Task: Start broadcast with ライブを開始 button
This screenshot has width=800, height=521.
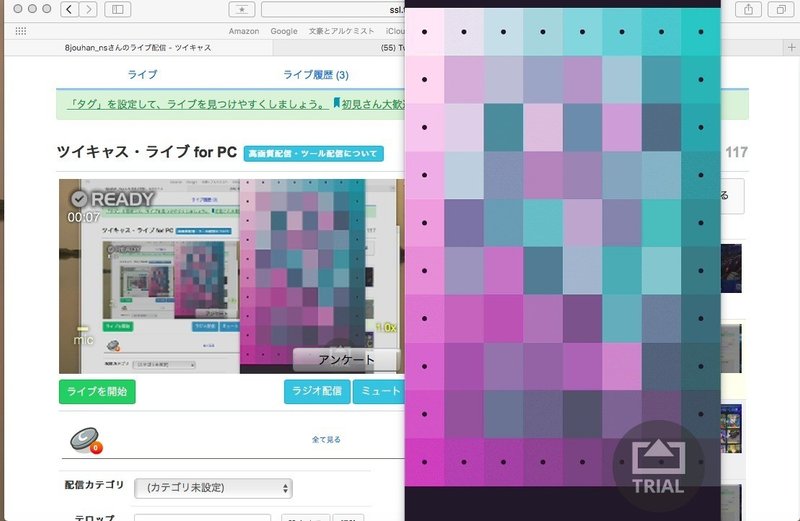Action: tap(97, 391)
